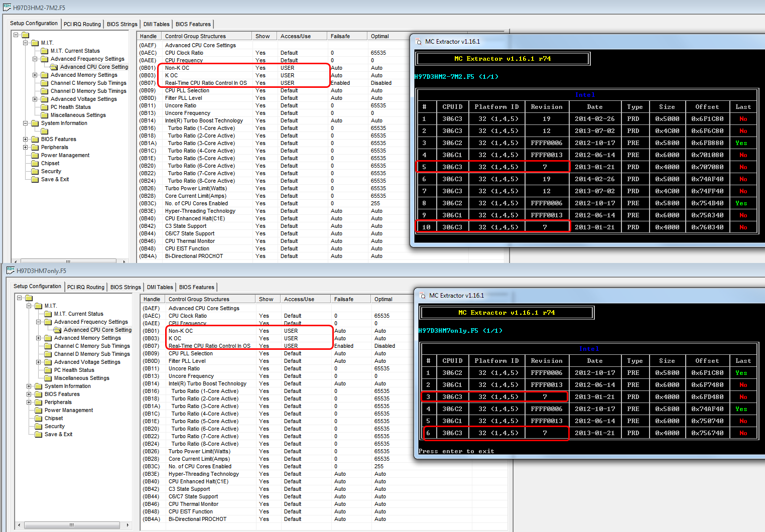The width and height of the screenshot is (765, 532).
Task: Click Chipset folder icon in H97D3HM7only.F5 tree
Action: click(x=39, y=418)
